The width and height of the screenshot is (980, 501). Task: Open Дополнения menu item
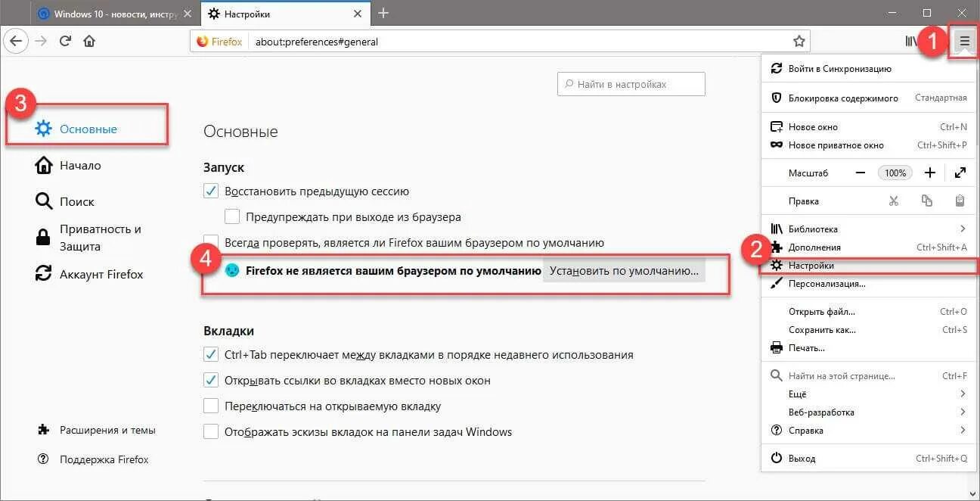[867, 247]
